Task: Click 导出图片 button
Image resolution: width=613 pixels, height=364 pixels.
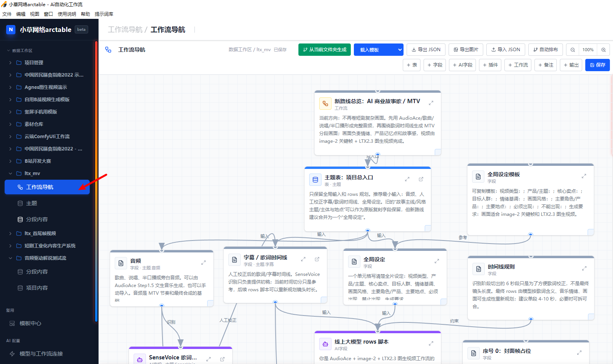Action: pos(466,50)
